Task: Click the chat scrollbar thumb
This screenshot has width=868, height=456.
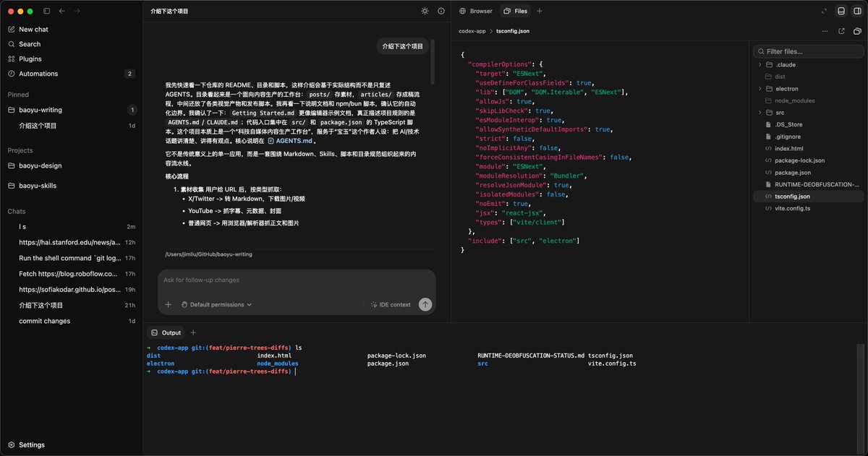Action: point(432,61)
